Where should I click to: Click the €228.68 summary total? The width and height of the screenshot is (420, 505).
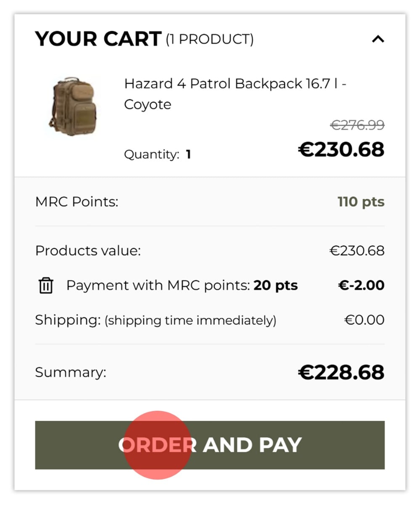341,372
